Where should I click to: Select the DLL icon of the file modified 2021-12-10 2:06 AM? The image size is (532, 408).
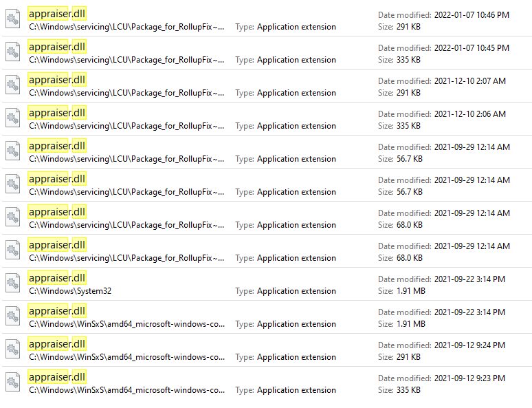coord(13,118)
